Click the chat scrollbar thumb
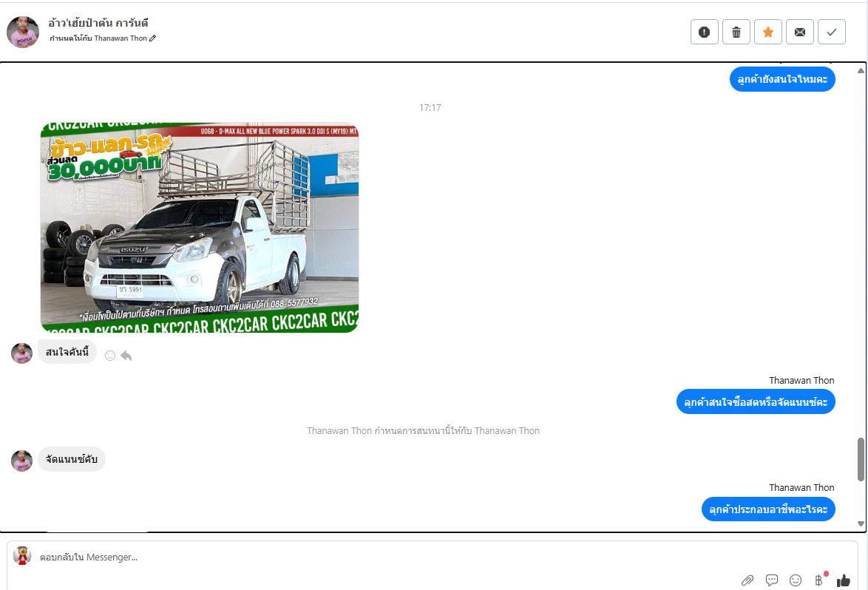The height and width of the screenshot is (590, 868). click(861, 459)
